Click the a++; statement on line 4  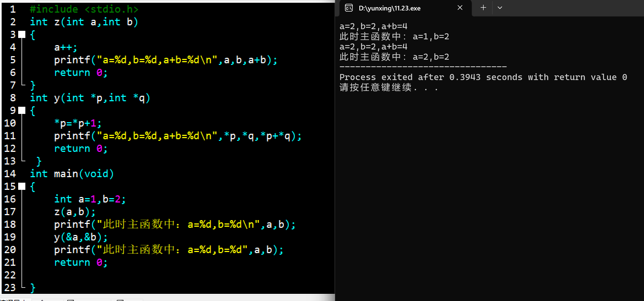click(x=66, y=47)
